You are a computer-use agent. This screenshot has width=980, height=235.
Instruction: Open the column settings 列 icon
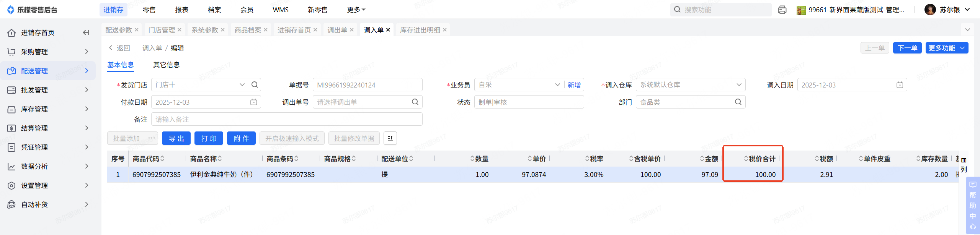(964, 165)
